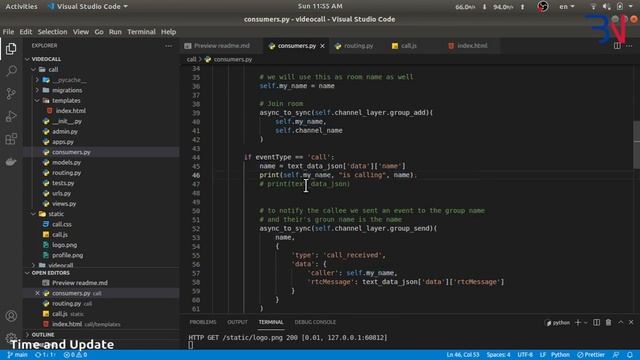Image resolution: width=640 pixels, height=360 pixels.
Task: Expand the __pycache__ folder
Action: 37,80
